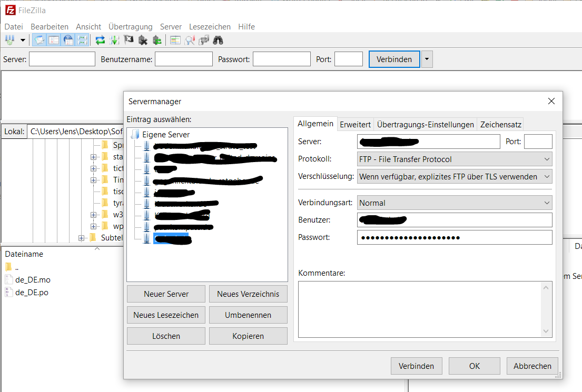Open the Verbindungsart dropdown
This screenshot has width=582, height=392.
click(x=455, y=203)
